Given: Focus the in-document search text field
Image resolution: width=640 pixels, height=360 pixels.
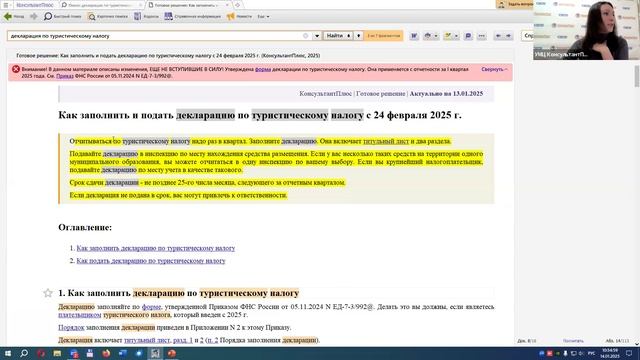Looking at the screenshot, I should point(155,36).
